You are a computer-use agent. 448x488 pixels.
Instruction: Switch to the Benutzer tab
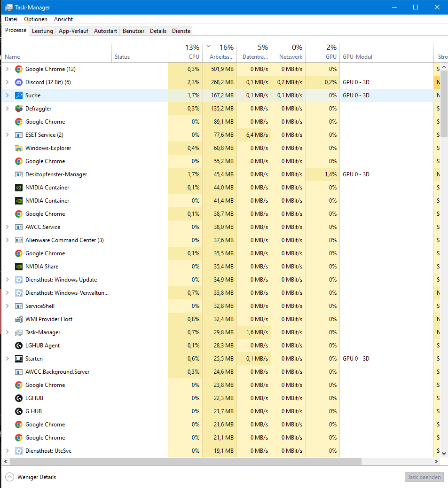tap(134, 31)
